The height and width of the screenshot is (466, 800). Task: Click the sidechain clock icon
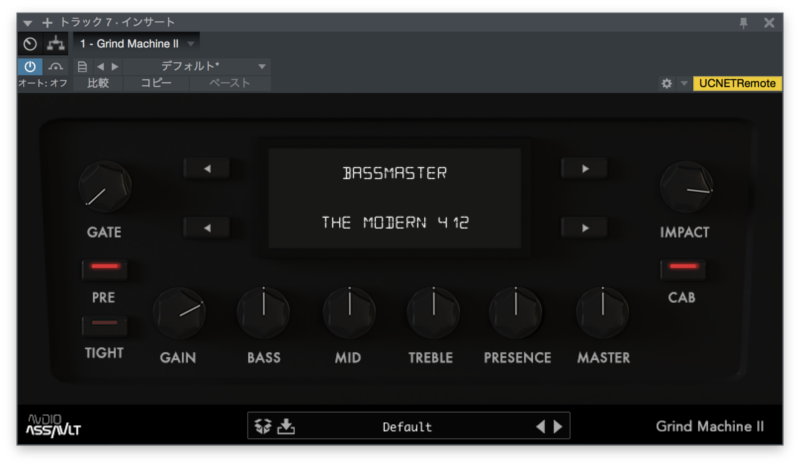pos(30,44)
